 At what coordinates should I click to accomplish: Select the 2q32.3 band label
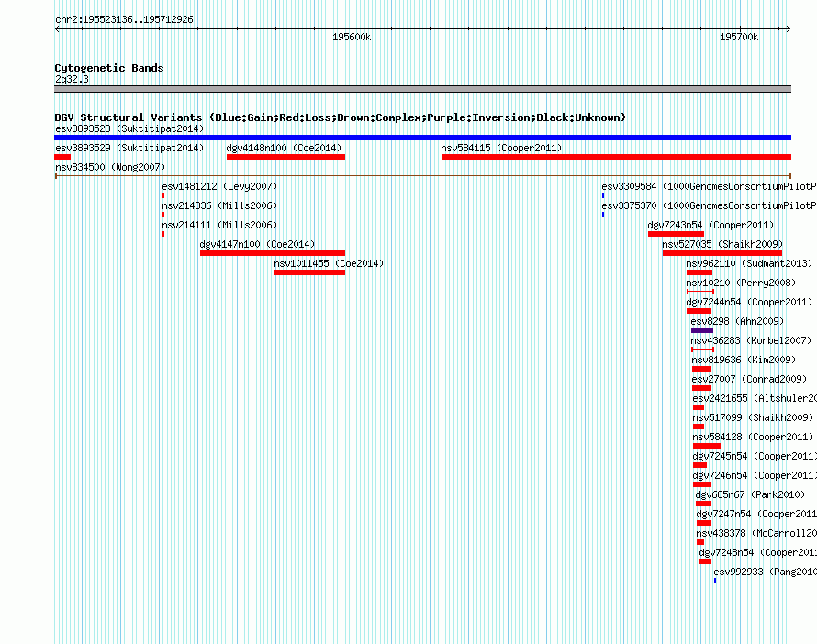coord(72,79)
